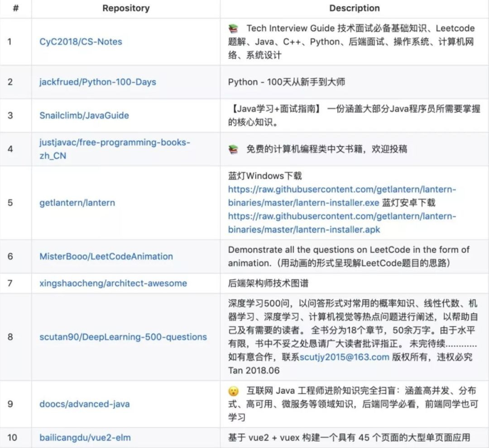Viewport: 489px width, 448px height.
Task: Open the lantern-installer.exe download URL
Action: (342, 196)
